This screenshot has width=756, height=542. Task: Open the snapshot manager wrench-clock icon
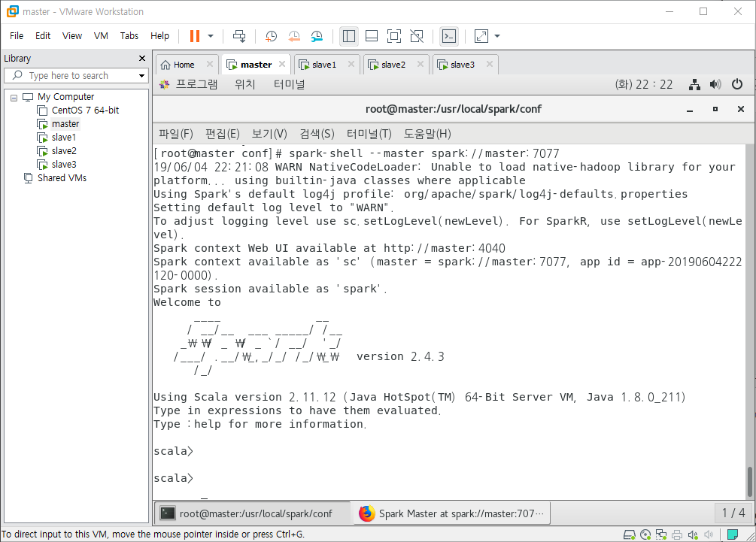coord(317,36)
